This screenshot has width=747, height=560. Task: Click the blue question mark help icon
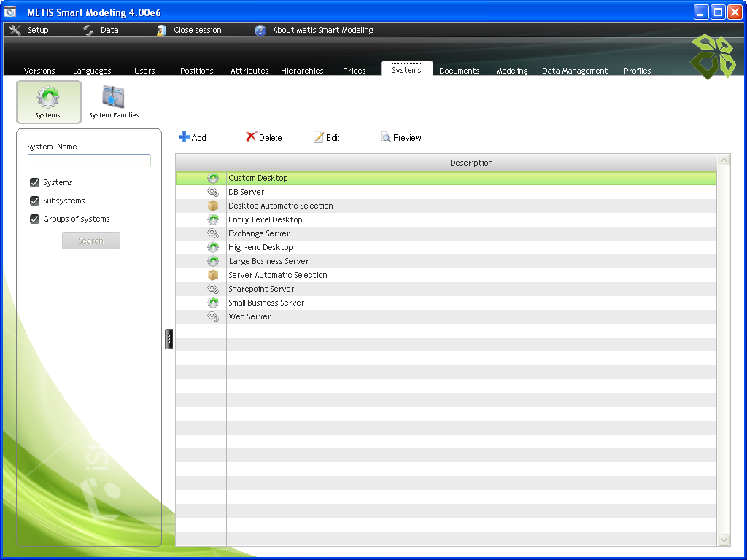pyautogui.click(x=260, y=31)
